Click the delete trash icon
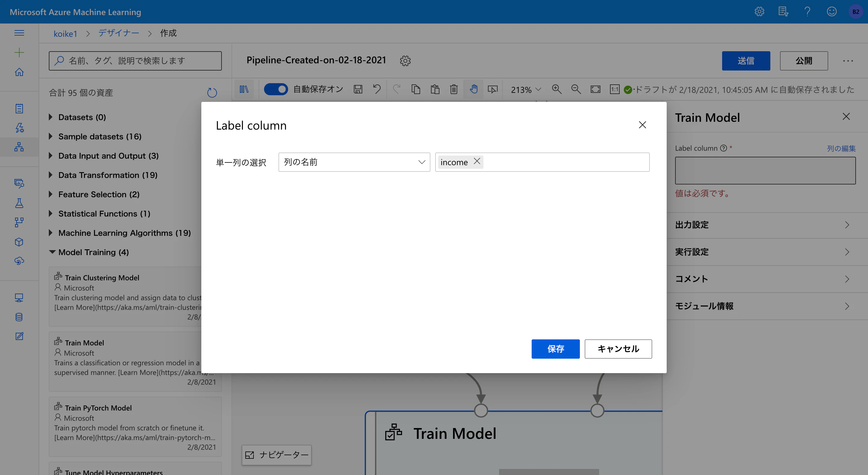 pyautogui.click(x=454, y=89)
